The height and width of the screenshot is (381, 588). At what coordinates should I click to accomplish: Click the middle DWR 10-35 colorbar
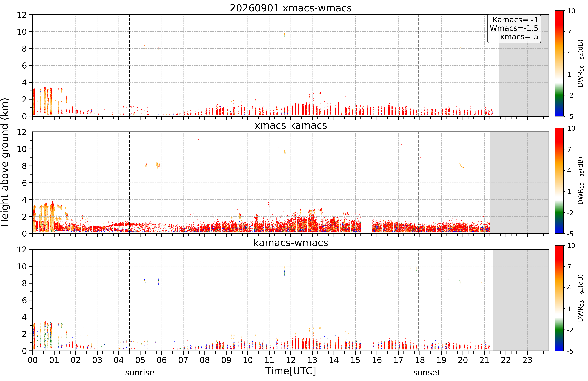coord(559,181)
